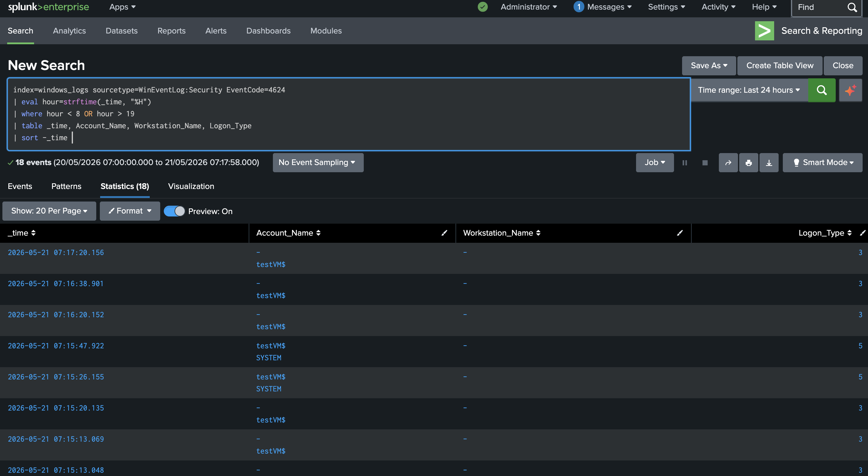Sort by Account_Name column arrows
The width and height of the screenshot is (868, 476).
click(318, 233)
